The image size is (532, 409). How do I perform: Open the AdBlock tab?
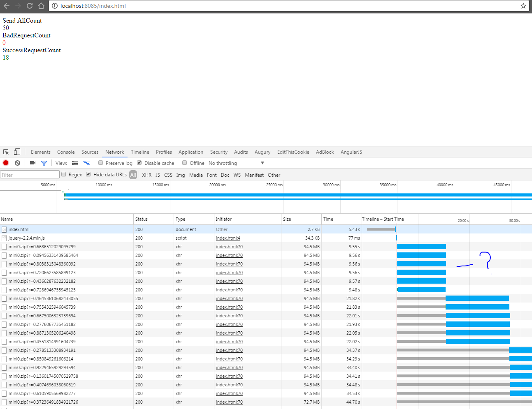pos(325,152)
